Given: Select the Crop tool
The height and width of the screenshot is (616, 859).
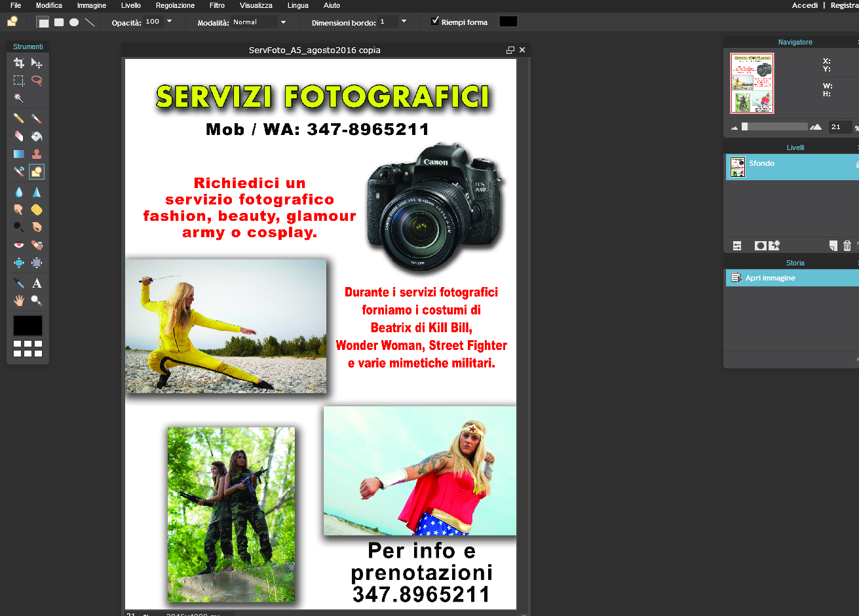Looking at the screenshot, I should (x=19, y=63).
